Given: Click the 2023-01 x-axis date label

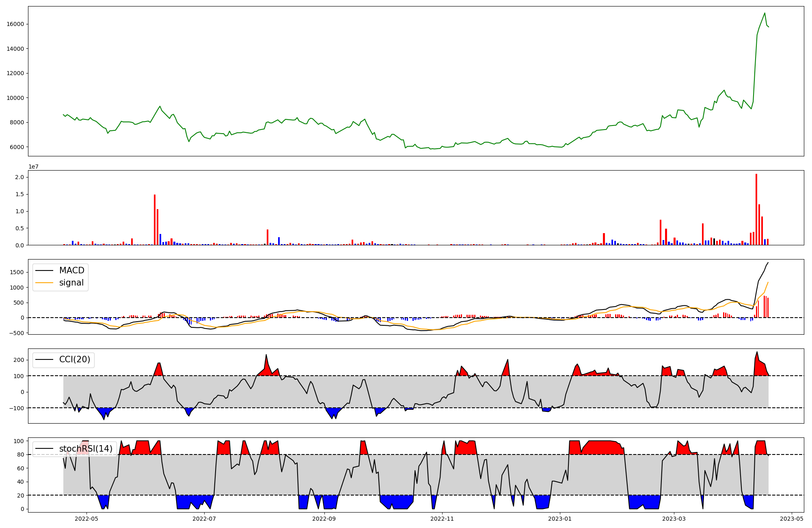Looking at the screenshot, I should [560, 519].
